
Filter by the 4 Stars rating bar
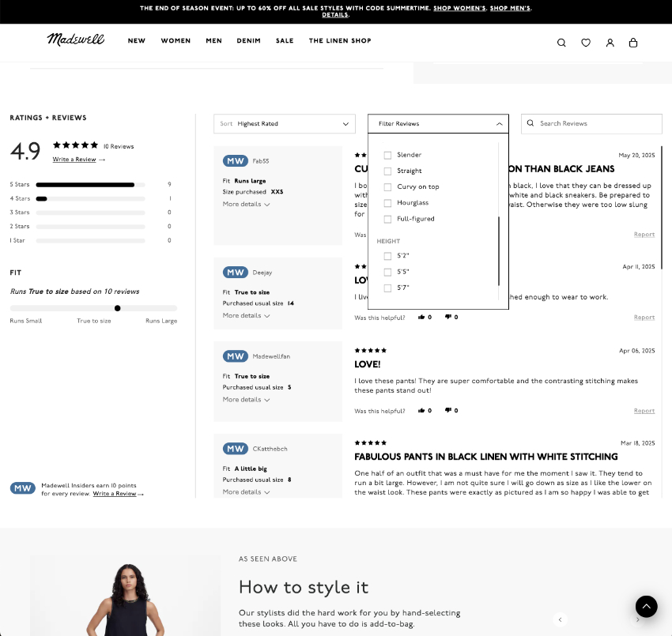click(90, 199)
